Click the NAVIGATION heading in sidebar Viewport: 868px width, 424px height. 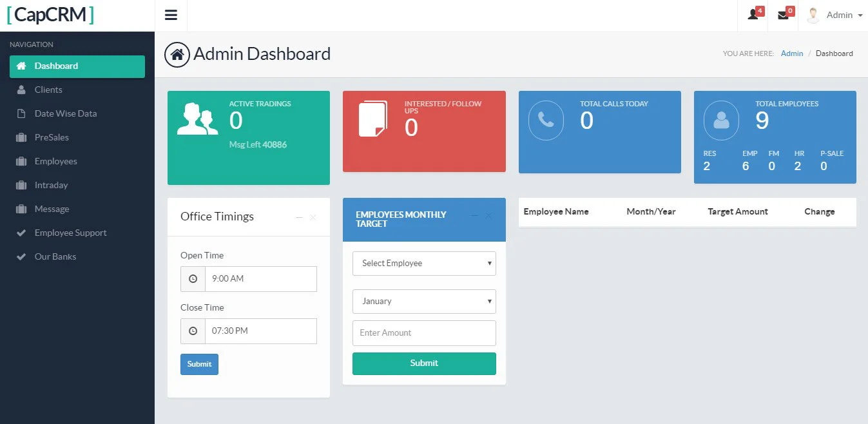point(32,44)
